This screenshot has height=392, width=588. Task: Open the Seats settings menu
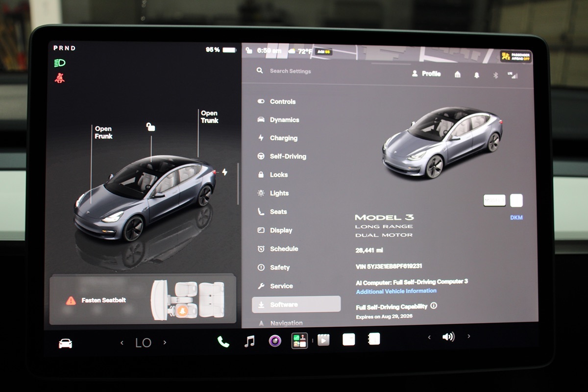(272, 212)
